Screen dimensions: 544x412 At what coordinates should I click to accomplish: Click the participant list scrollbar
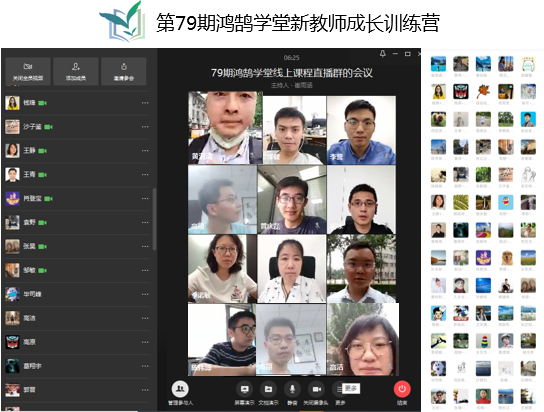coord(154,219)
